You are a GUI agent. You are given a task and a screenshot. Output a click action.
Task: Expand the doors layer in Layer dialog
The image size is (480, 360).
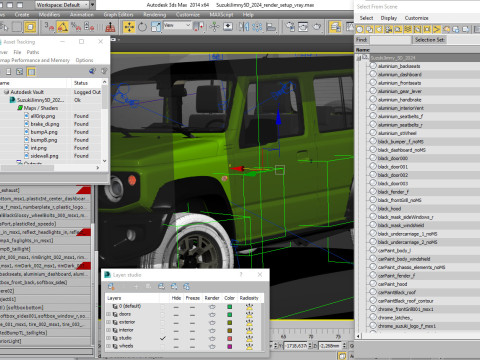tap(108, 314)
